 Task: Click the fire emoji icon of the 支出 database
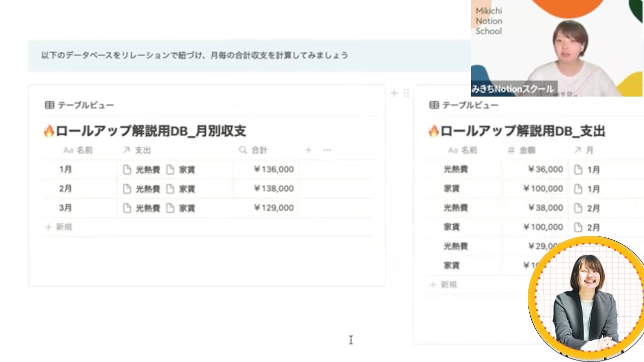pyautogui.click(x=434, y=131)
